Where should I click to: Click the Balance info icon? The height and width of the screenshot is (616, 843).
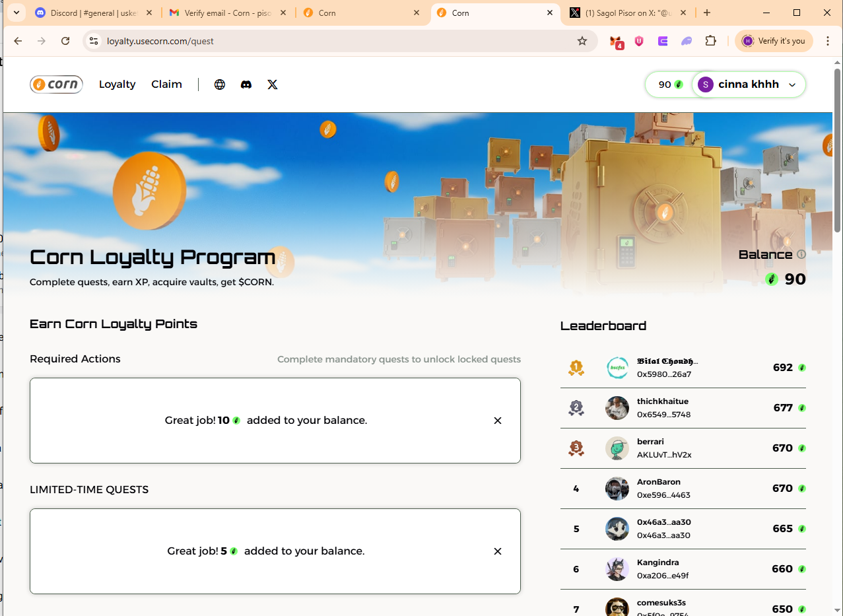[801, 254]
